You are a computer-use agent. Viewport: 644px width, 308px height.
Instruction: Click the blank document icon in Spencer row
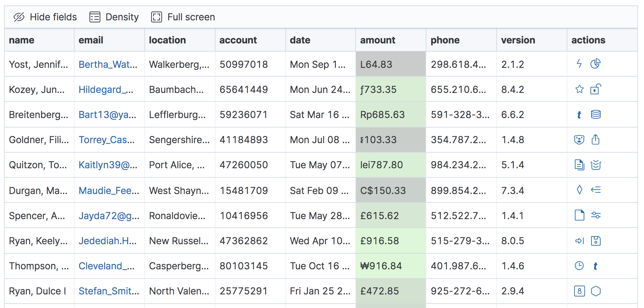[x=579, y=215]
